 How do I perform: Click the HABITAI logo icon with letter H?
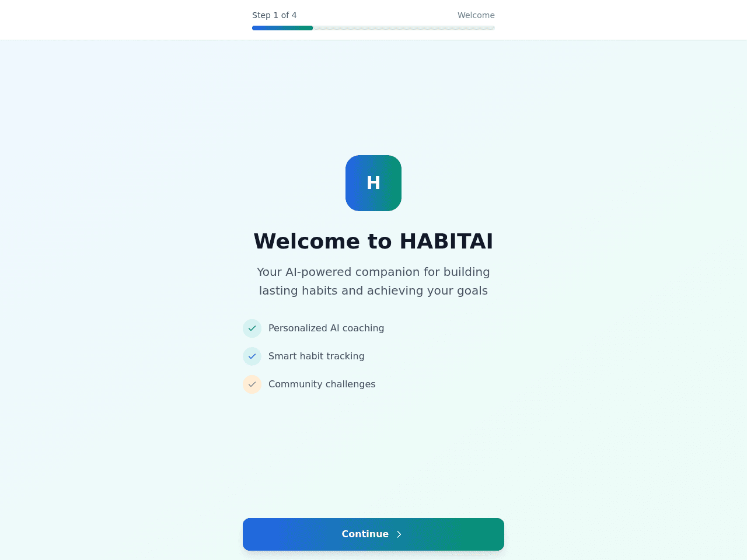tap(373, 183)
